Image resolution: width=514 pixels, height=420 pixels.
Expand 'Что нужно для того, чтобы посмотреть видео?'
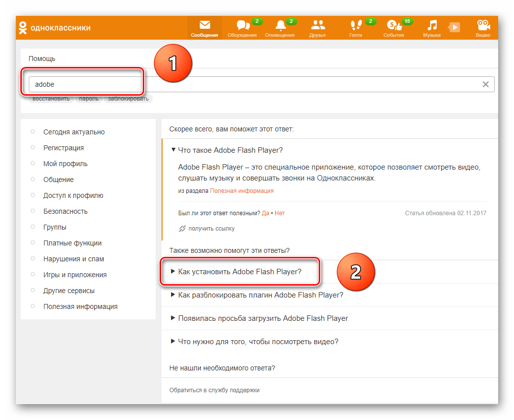258,342
